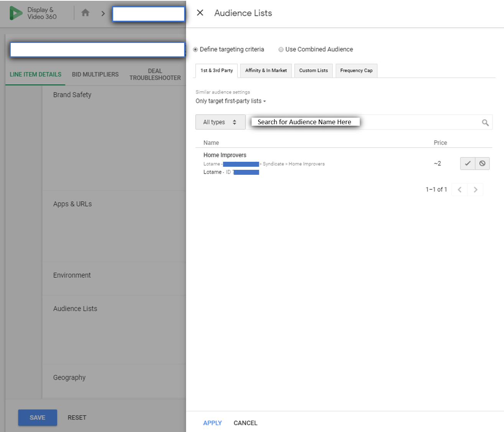Click the Audience Lists section label

click(x=75, y=309)
